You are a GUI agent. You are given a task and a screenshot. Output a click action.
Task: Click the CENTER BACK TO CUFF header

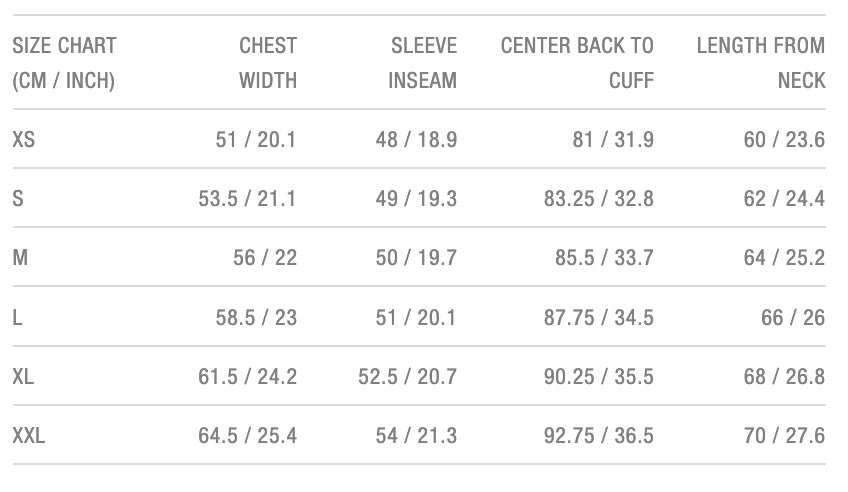pos(577,62)
